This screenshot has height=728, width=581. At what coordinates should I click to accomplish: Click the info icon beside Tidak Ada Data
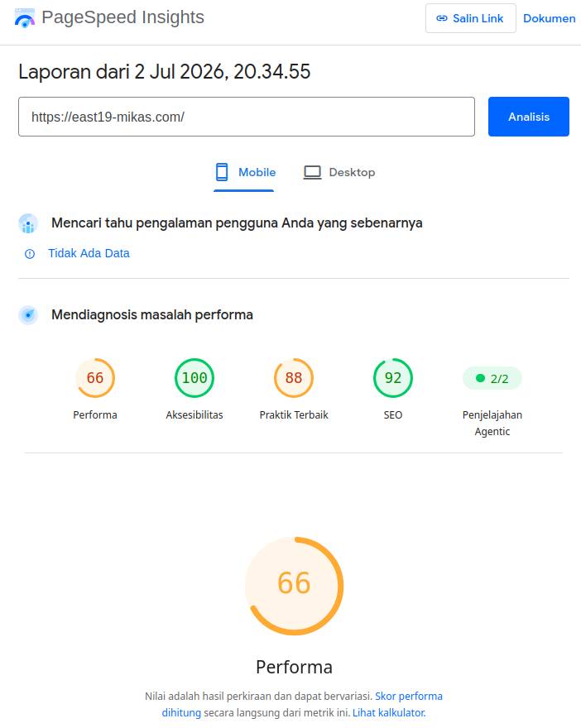[x=30, y=254]
